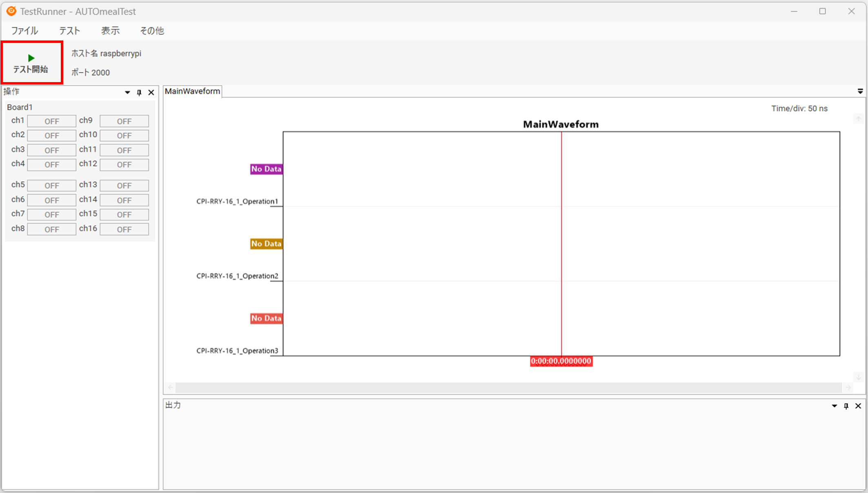Toggle ch8 OFF switch
The image size is (868, 493).
pos(51,230)
